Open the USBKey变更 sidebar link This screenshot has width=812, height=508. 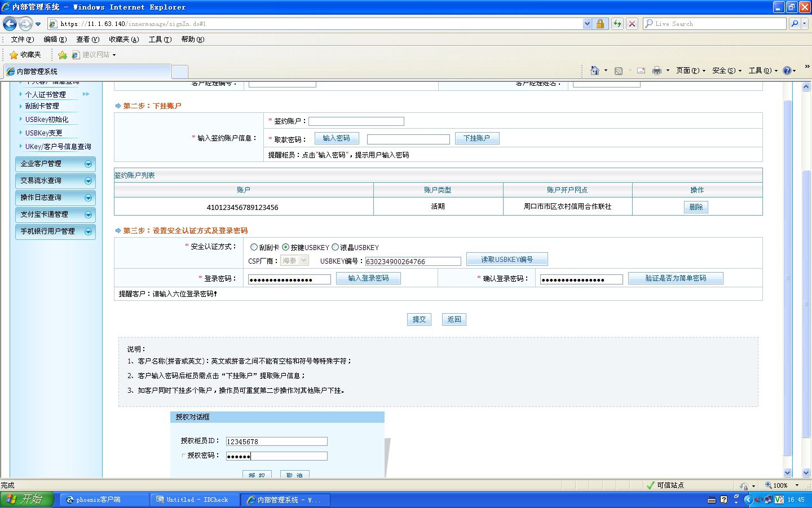tap(43, 133)
